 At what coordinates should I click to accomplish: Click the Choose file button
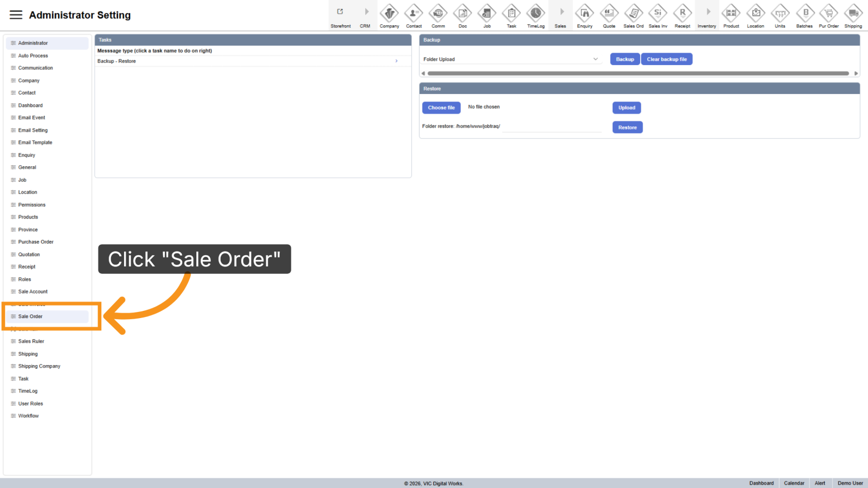441,107
